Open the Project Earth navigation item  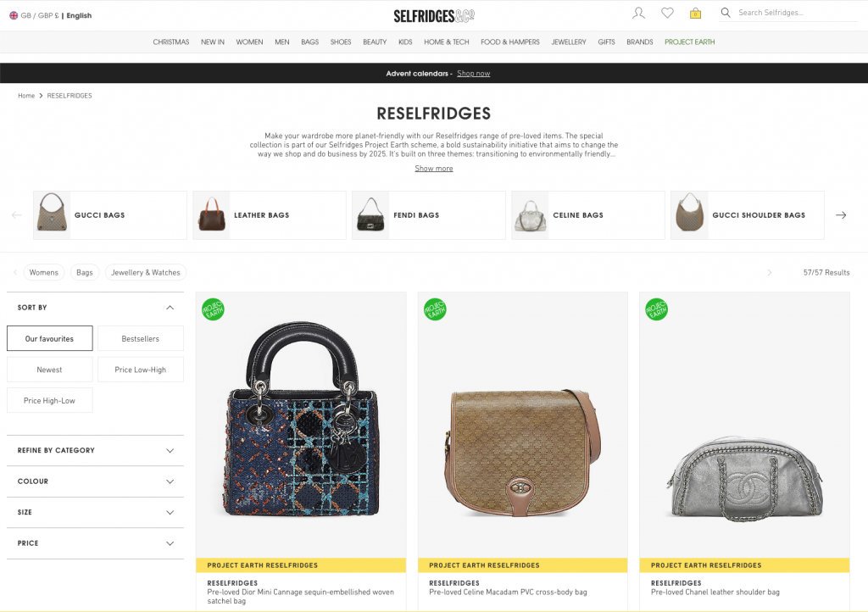690,42
